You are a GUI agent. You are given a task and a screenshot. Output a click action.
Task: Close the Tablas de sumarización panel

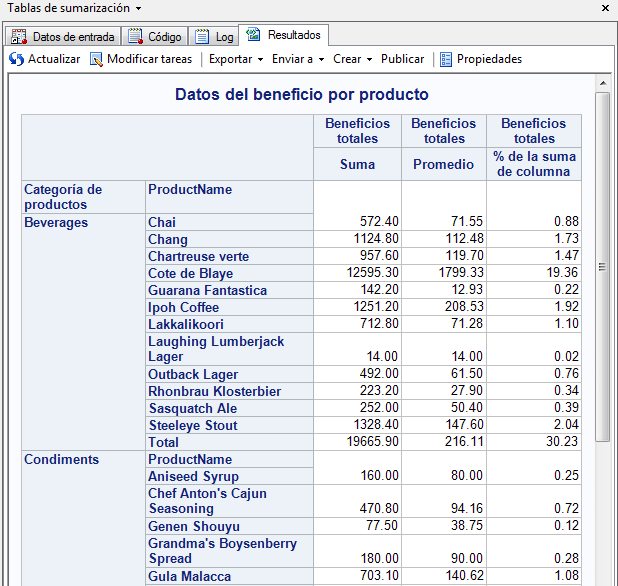tap(606, 8)
